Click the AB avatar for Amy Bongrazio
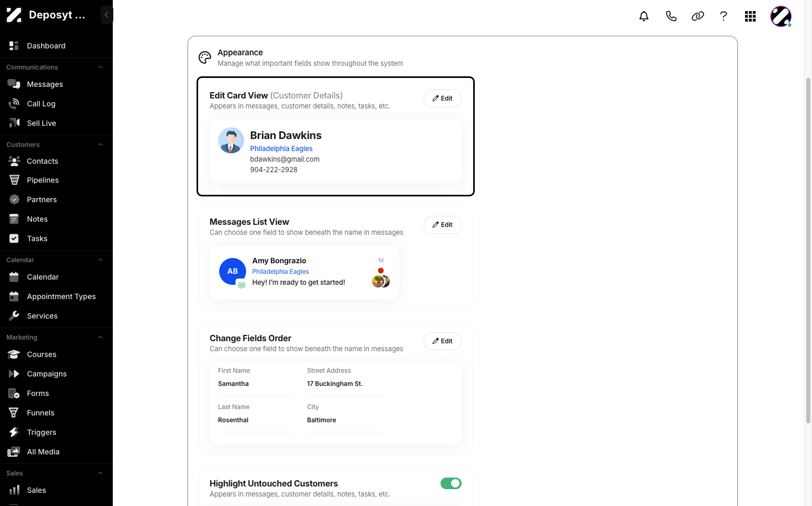 (x=232, y=271)
